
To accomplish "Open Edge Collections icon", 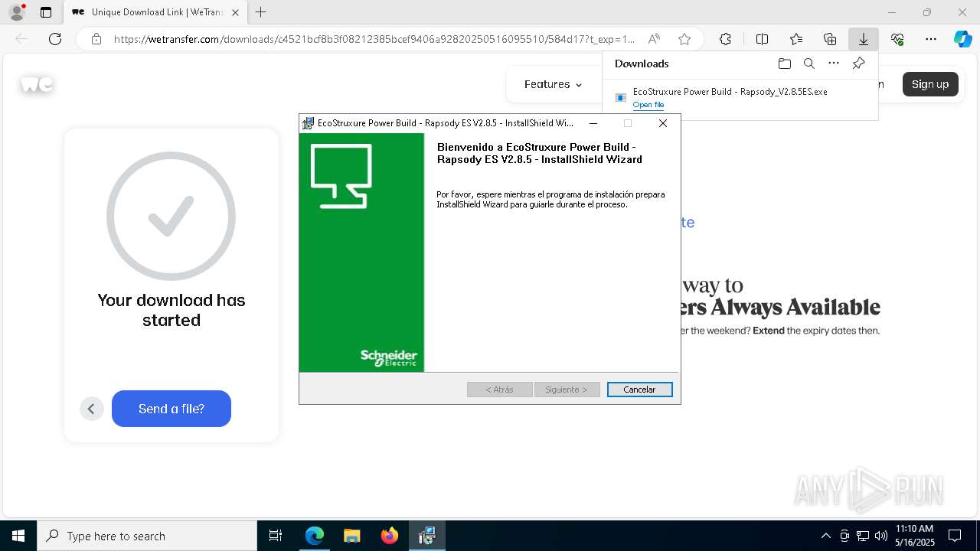I will click(x=830, y=39).
